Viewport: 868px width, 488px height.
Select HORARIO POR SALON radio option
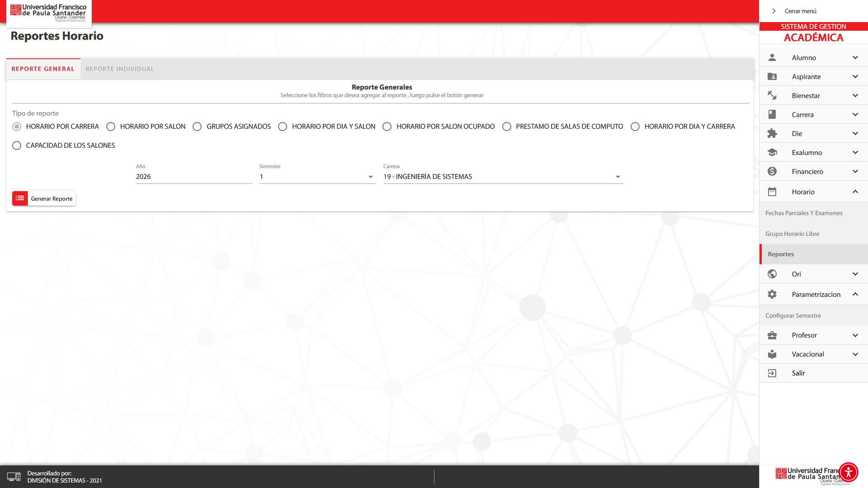click(111, 127)
